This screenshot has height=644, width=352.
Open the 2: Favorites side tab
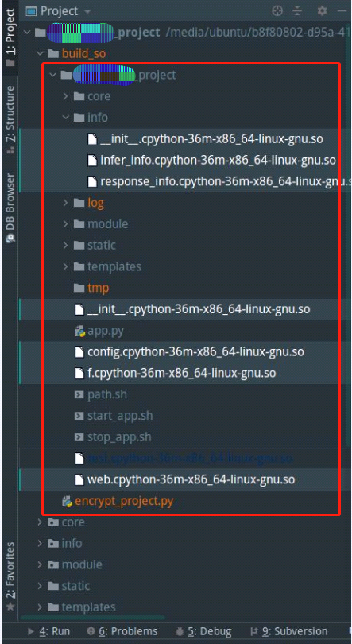[10, 576]
